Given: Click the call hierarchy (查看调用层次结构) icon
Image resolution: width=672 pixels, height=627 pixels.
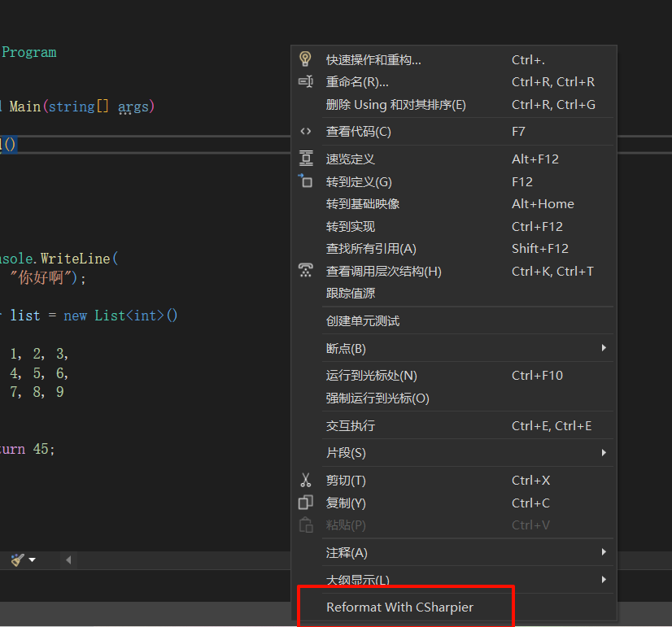Looking at the screenshot, I should click(x=306, y=271).
